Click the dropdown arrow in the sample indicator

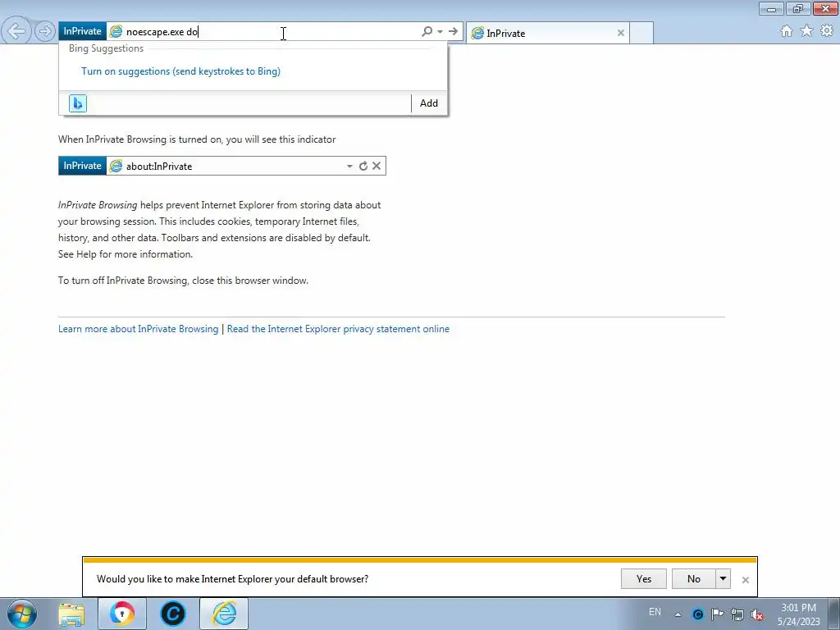[x=349, y=166]
